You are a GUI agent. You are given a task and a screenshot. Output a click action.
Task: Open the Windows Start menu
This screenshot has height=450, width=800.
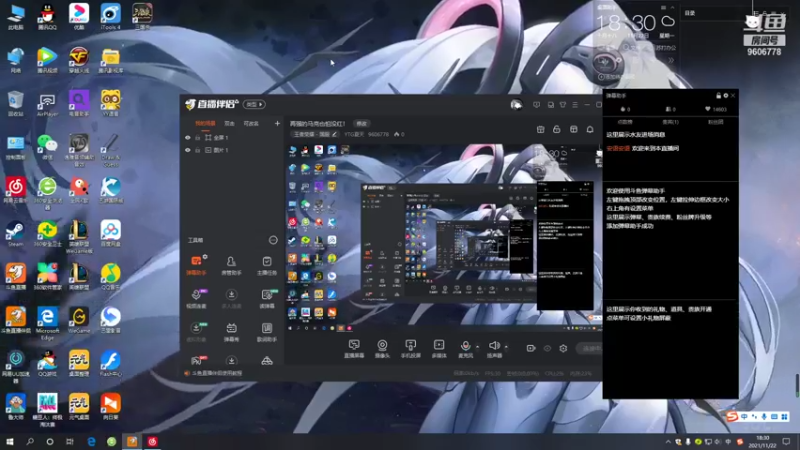(9, 441)
